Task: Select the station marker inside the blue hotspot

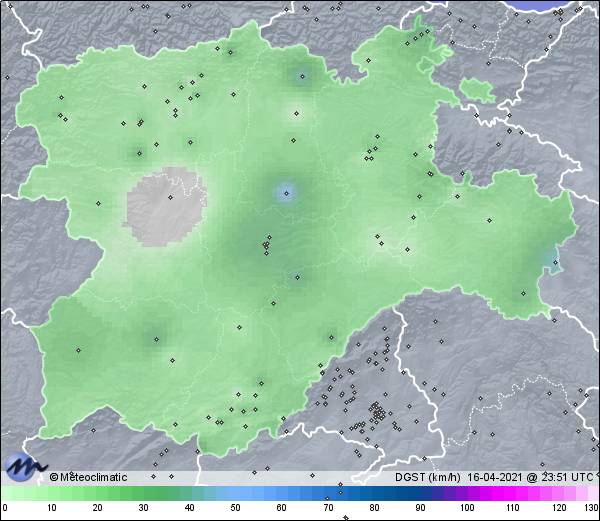Action: [x=286, y=193]
